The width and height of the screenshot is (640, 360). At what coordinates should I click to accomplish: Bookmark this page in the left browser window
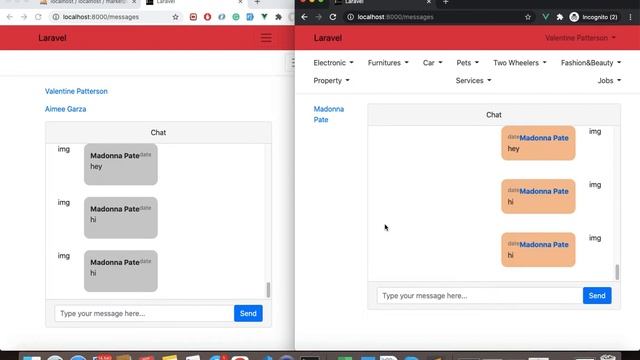tap(176, 17)
